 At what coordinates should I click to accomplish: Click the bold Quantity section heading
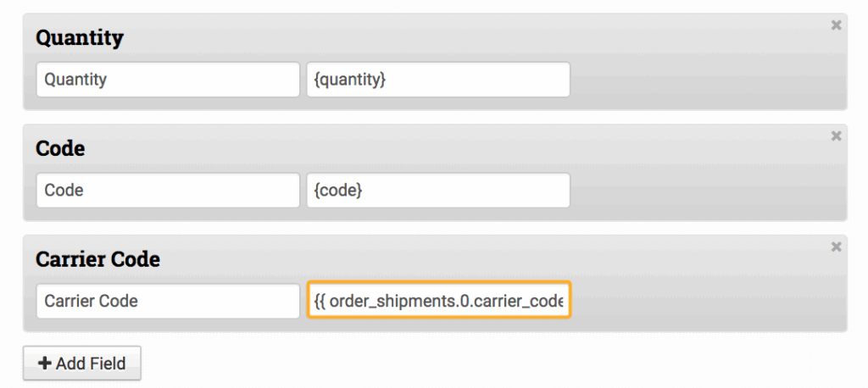point(80,38)
